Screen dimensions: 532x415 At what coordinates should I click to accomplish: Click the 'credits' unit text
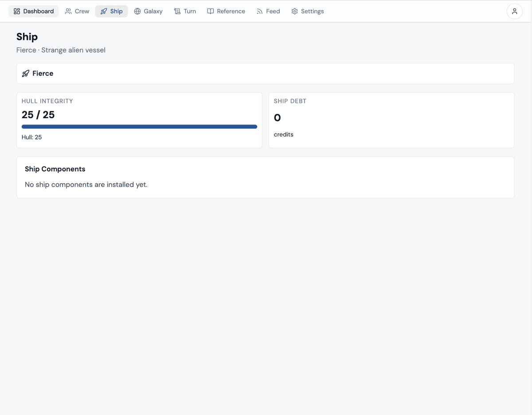click(284, 135)
